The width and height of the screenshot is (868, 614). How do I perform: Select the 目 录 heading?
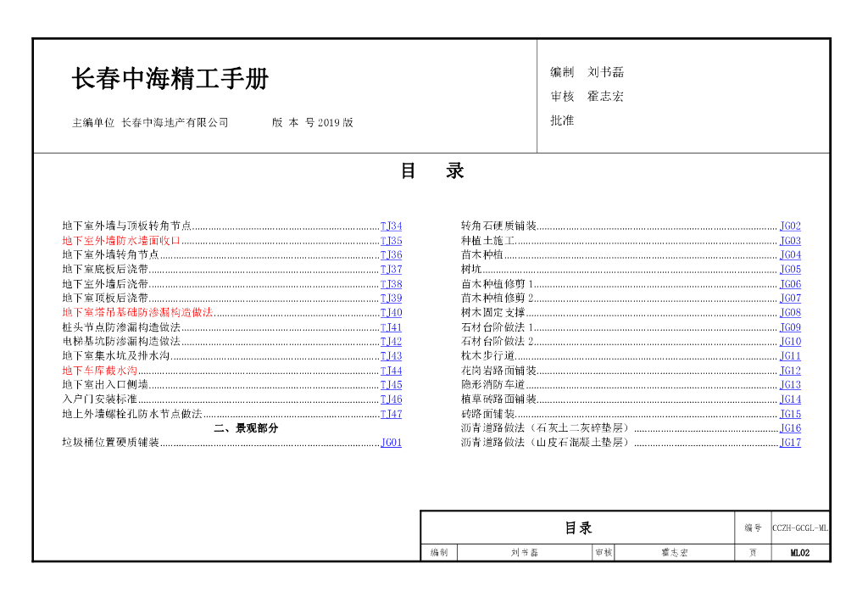(432, 171)
